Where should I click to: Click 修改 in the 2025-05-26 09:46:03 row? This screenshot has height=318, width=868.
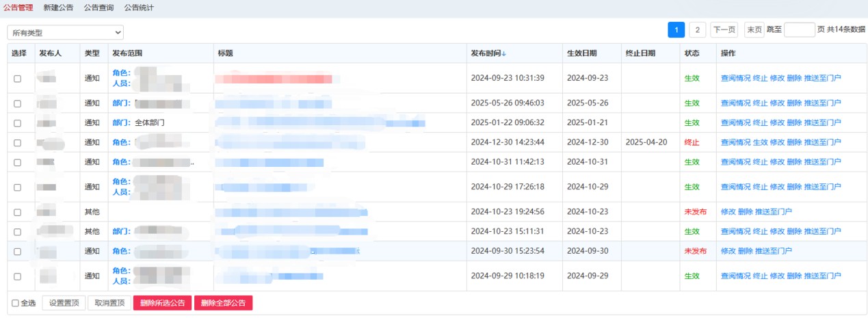tap(778, 103)
